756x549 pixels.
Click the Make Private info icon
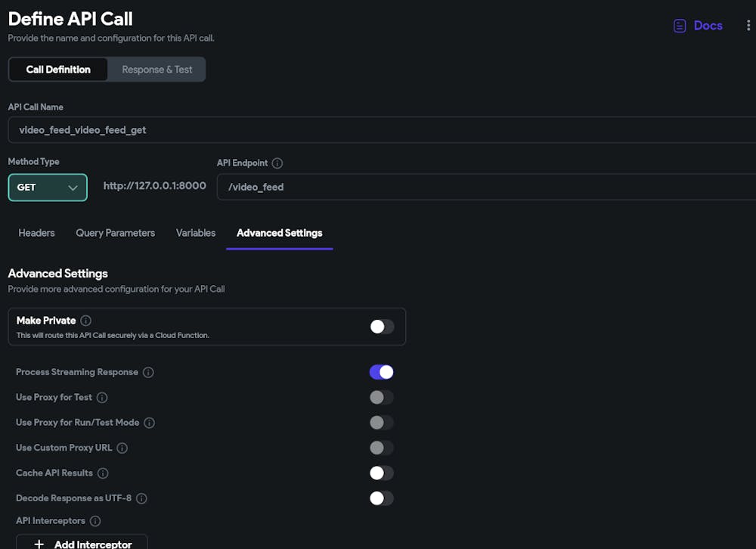point(86,321)
